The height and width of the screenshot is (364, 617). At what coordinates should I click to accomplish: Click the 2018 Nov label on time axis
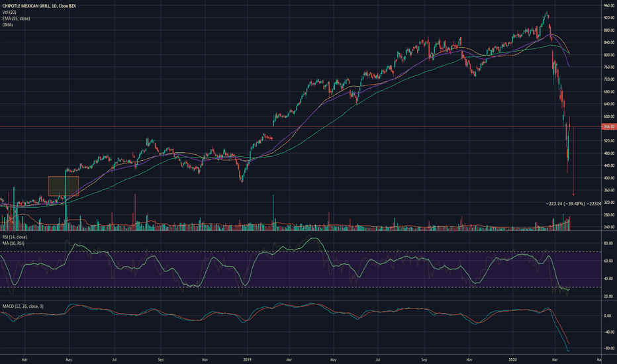tap(204, 359)
